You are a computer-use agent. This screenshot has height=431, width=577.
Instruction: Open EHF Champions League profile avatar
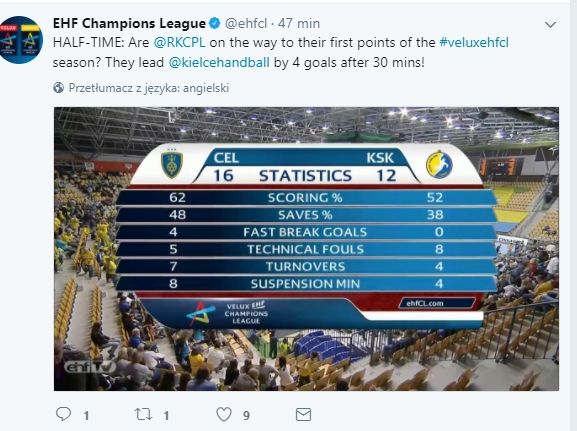coord(21,40)
